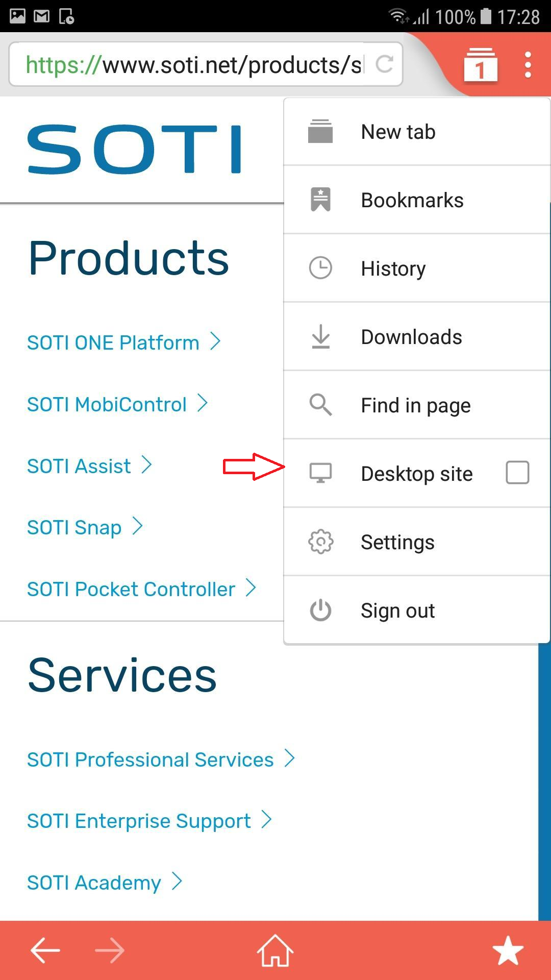Go forward with the right arrow
This screenshot has width=551, height=980.
[110, 950]
